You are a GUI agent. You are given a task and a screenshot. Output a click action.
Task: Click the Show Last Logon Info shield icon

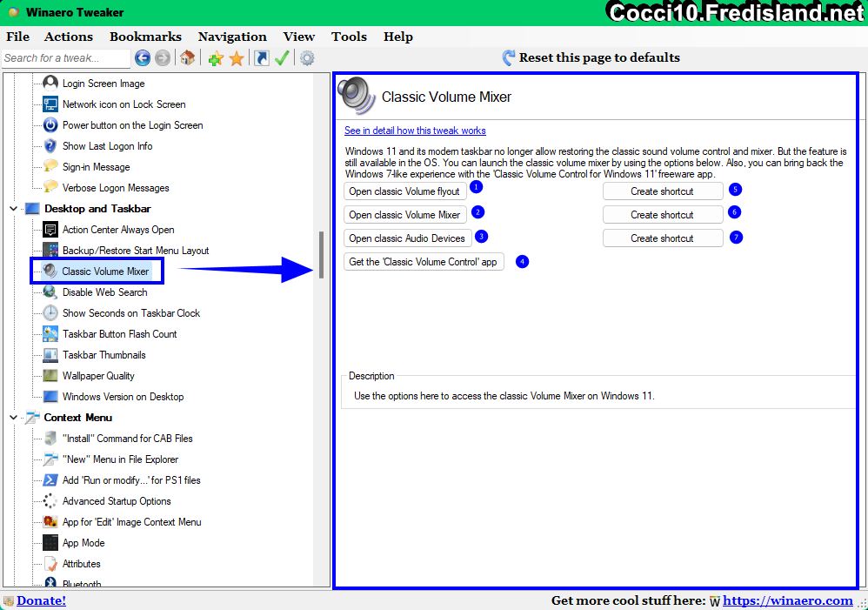pyautogui.click(x=50, y=145)
